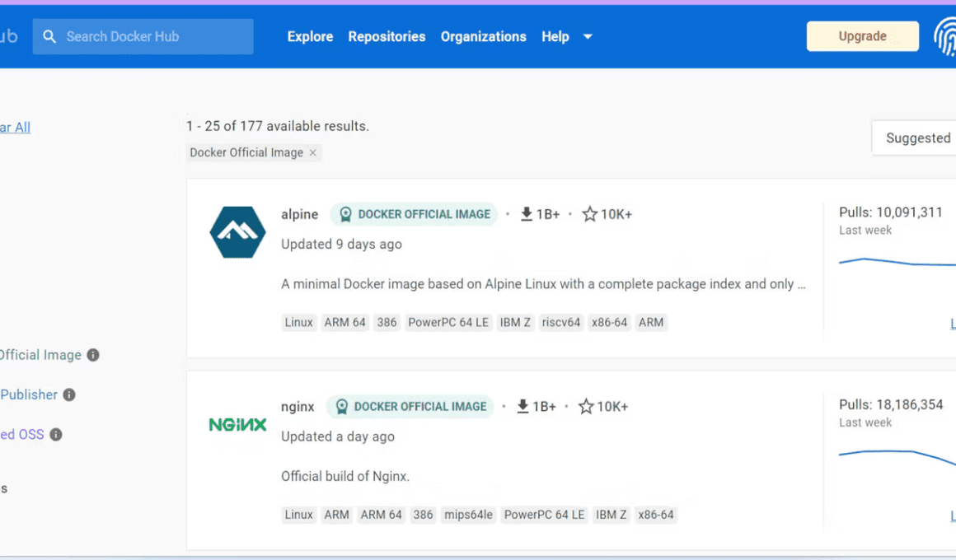The image size is (956, 560).
Task: Click alpine's 386 architecture tag
Action: click(x=387, y=322)
